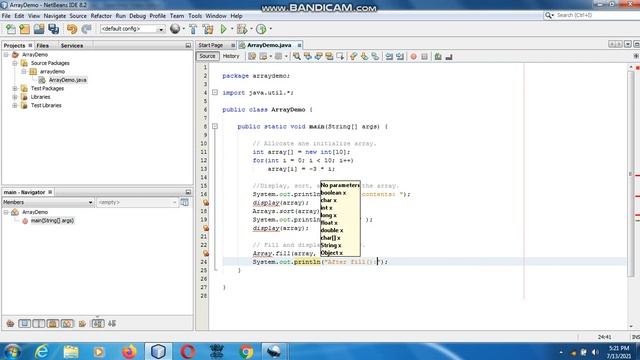Toggle the red macro recording icon in the editor toolbar
Image resolution: width=640 pixels, height=360 pixels.
click(x=413, y=57)
